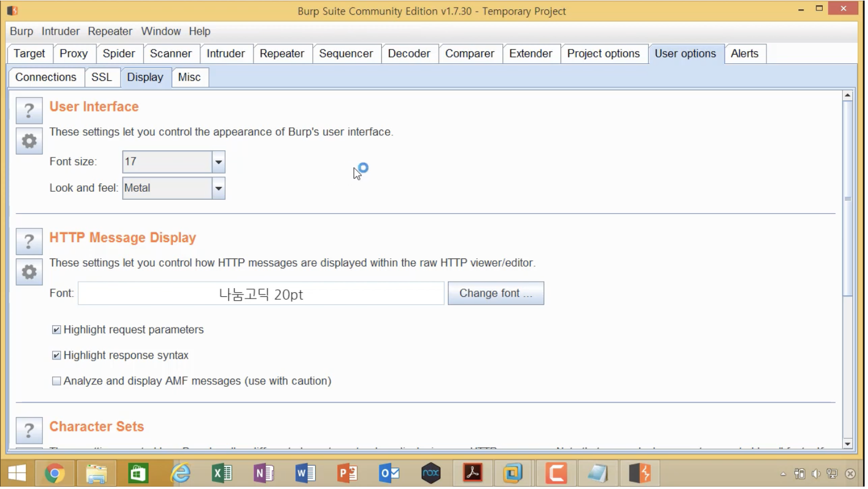Switch to the Intruder tab
The width and height of the screenshot is (868, 489).
click(226, 53)
